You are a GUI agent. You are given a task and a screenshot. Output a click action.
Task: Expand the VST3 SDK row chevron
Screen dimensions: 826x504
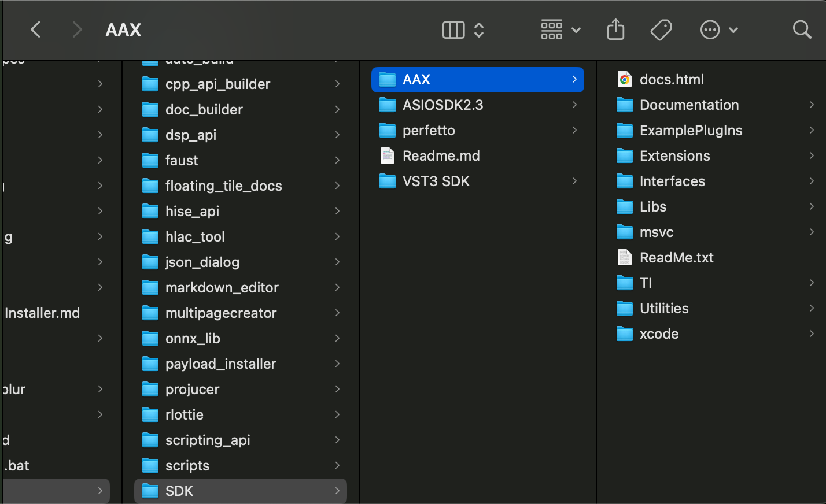(574, 181)
